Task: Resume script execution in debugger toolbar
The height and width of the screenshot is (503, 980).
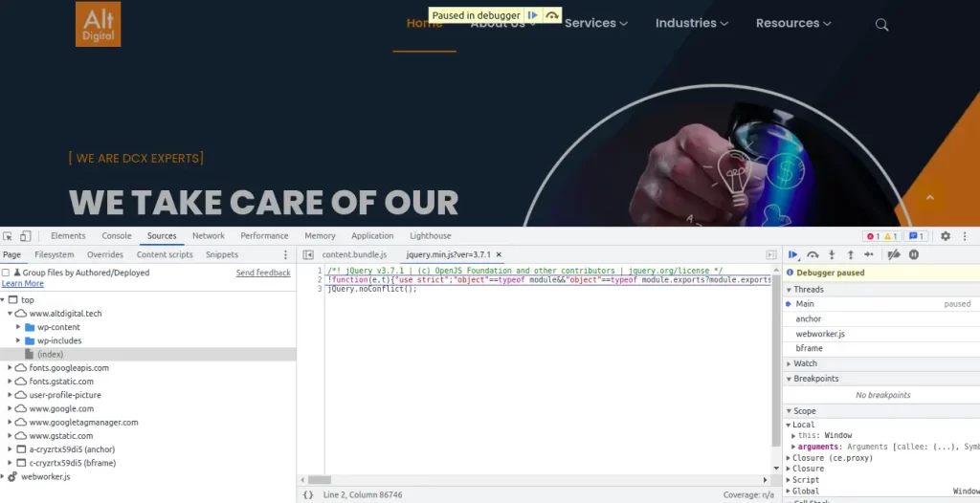Action: click(x=793, y=254)
